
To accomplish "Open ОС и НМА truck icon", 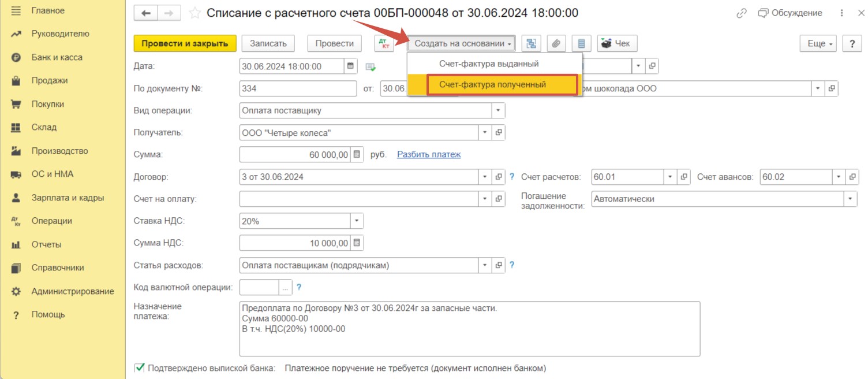I will click(x=16, y=174).
